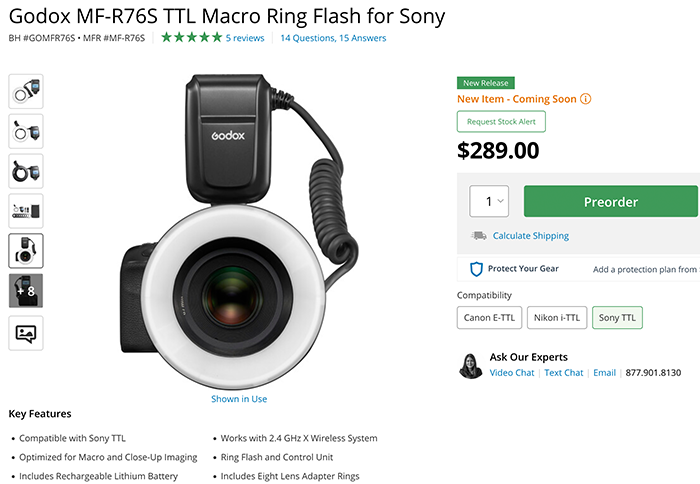View the second product thumbnail
Image resolution: width=700 pixels, height=484 pixels.
tap(26, 131)
